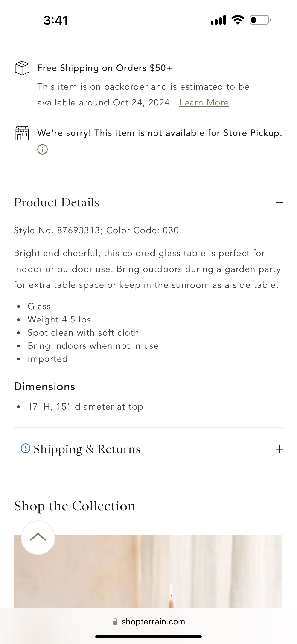This screenshot has height=644, width=297.
Task: Tap the Shop the Collection heading
Action: (75, 506)
